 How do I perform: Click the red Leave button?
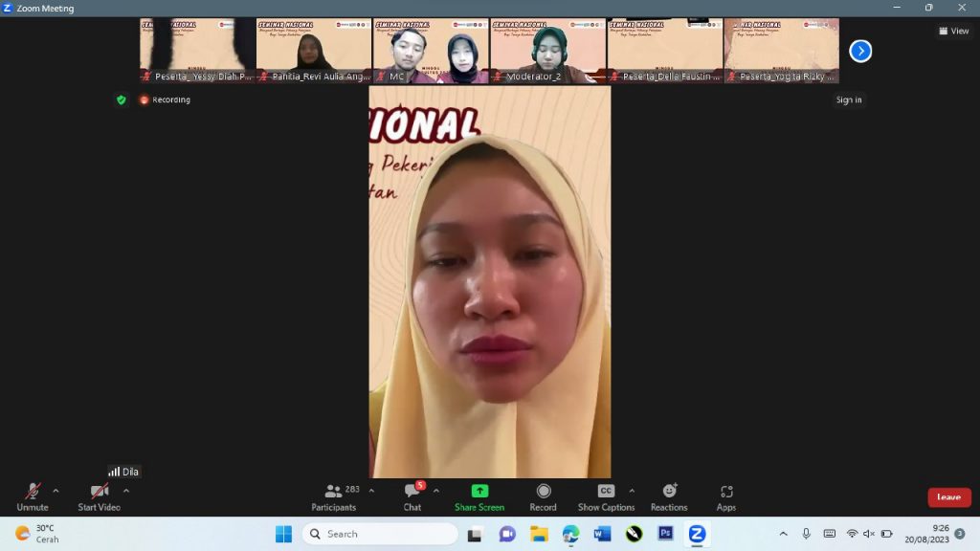point(948,497)
